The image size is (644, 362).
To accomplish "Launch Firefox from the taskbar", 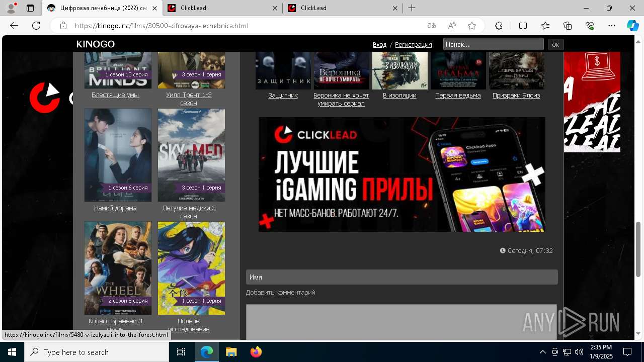I will 256,352.
